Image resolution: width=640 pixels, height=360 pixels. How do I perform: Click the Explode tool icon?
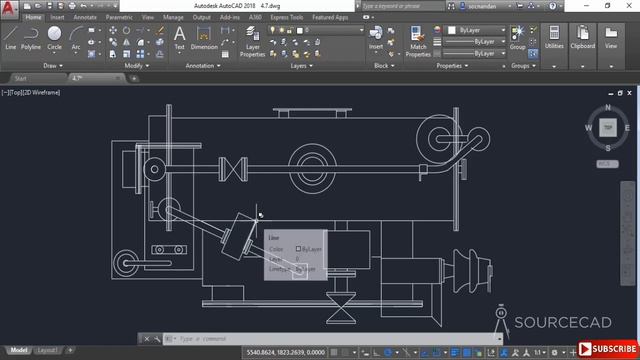pos(160,42)
